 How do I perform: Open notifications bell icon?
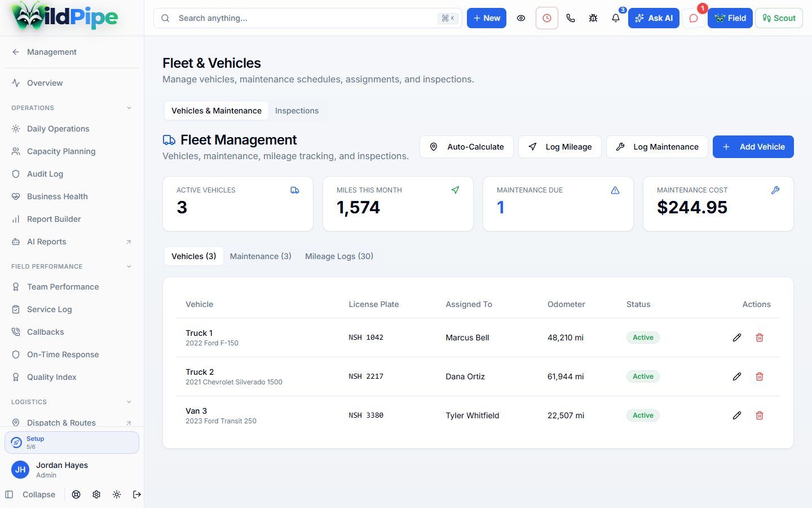point(616,18)
